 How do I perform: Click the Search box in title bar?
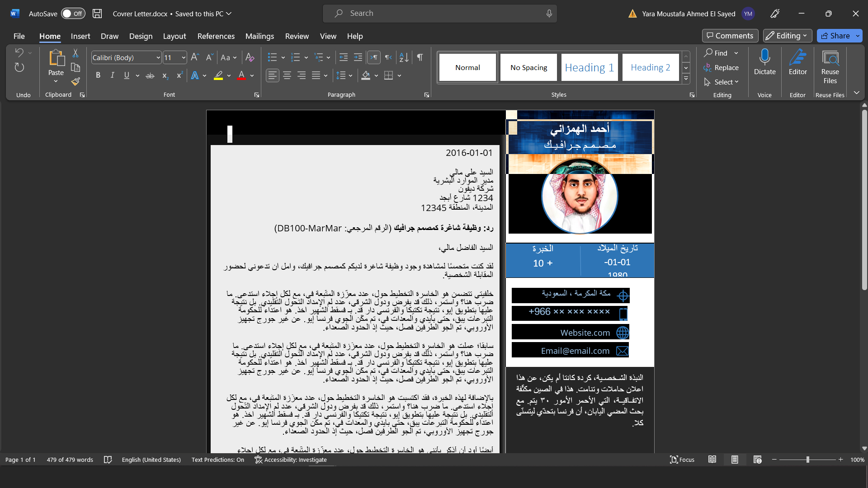439,14
